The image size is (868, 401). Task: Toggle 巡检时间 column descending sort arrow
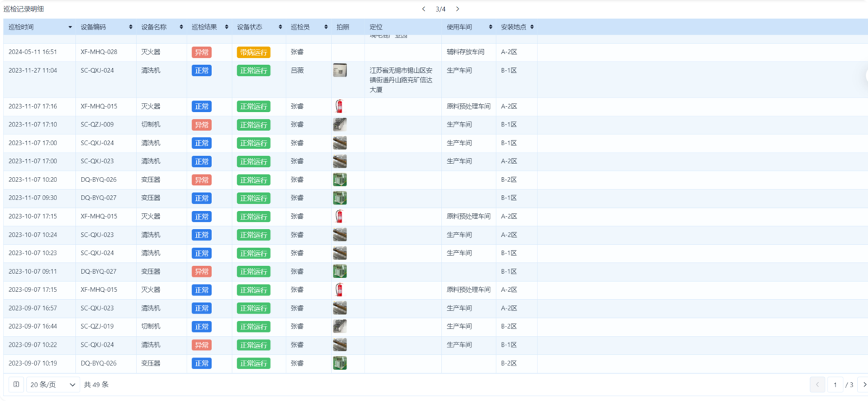pyautogui.click(x=70, y=28)
